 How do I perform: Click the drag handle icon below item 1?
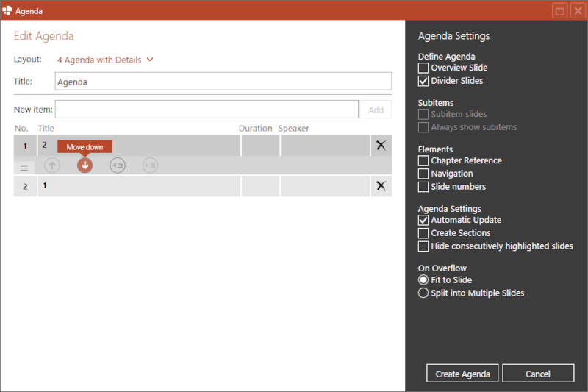tap(24, 168)
